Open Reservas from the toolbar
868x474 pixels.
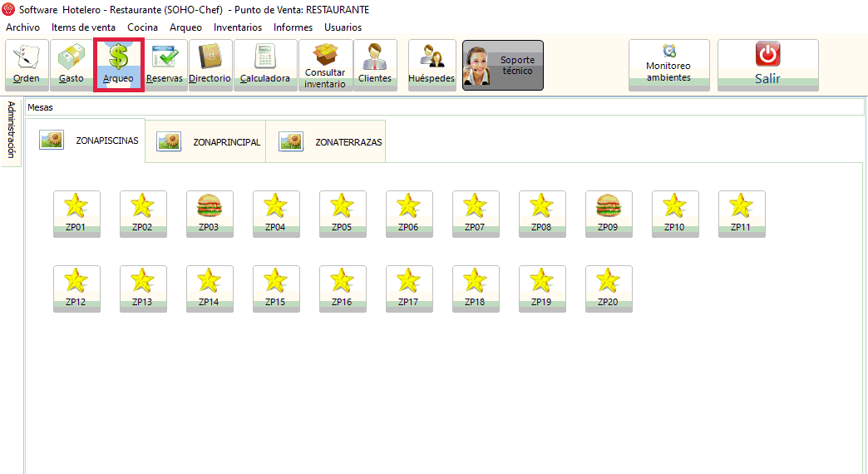(x=165, y=65)
